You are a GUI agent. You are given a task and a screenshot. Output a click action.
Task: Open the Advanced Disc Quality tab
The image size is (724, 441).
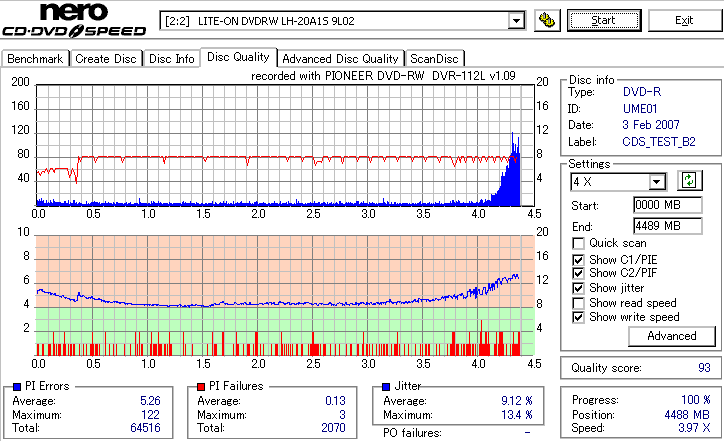[x=340, y=59]
